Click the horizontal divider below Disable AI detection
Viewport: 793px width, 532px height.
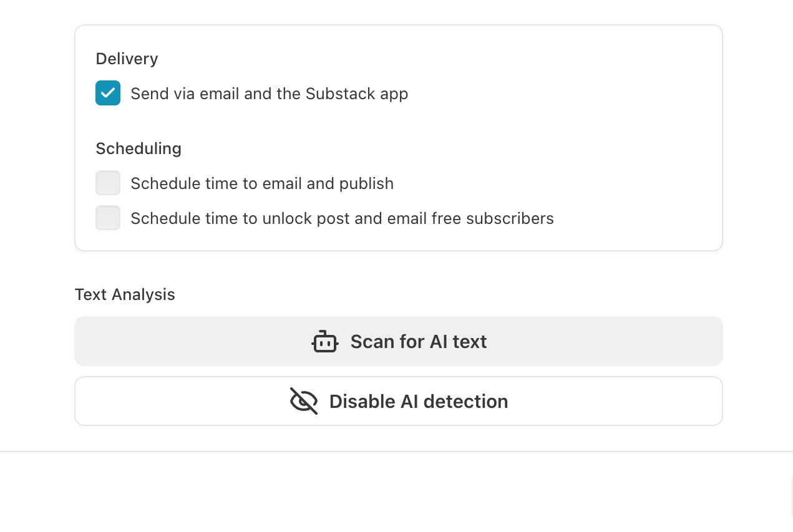point(396,451)
